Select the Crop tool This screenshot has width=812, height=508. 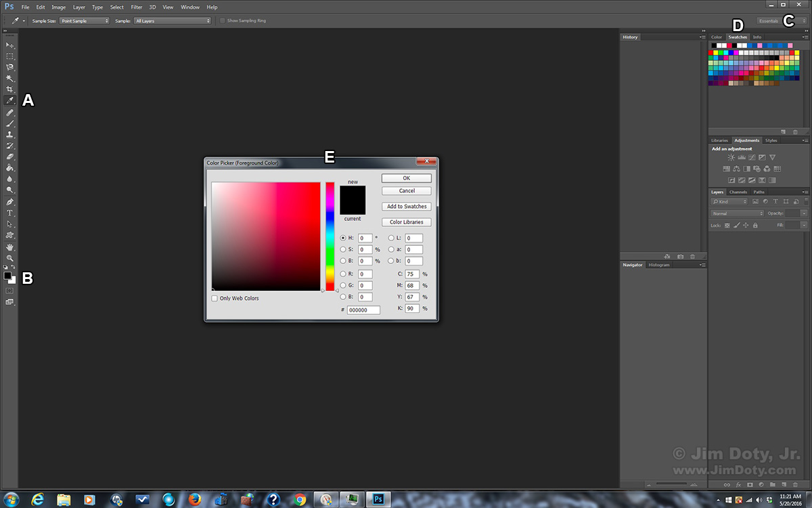10,89
